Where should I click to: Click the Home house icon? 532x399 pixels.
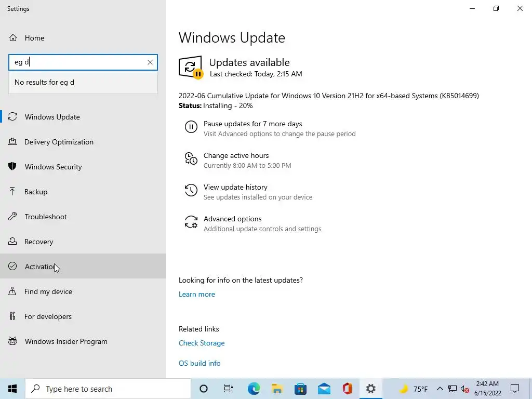click(x=13, y=37)
